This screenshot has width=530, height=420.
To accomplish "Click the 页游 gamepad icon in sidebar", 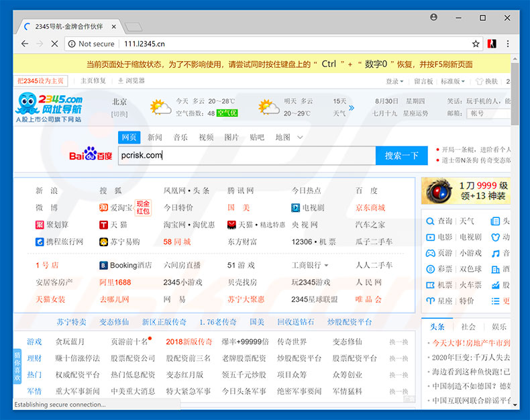I will click(430, 253).
